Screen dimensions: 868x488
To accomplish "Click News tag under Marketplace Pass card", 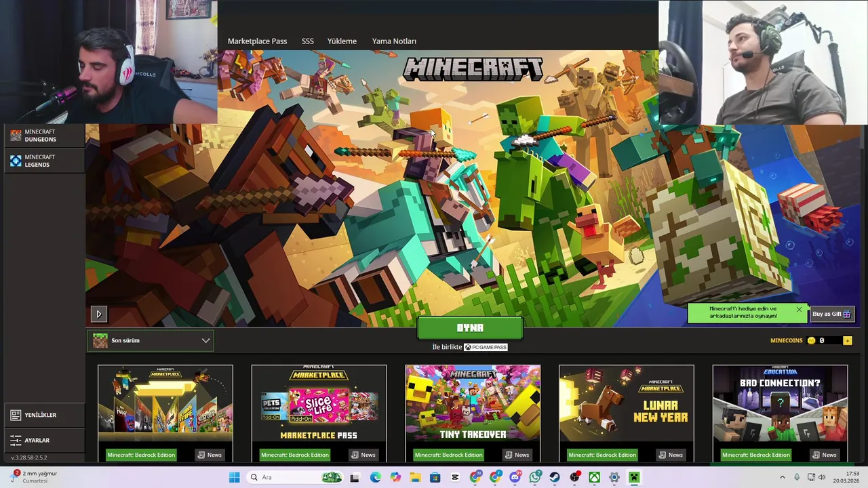I will pos(363,455).
